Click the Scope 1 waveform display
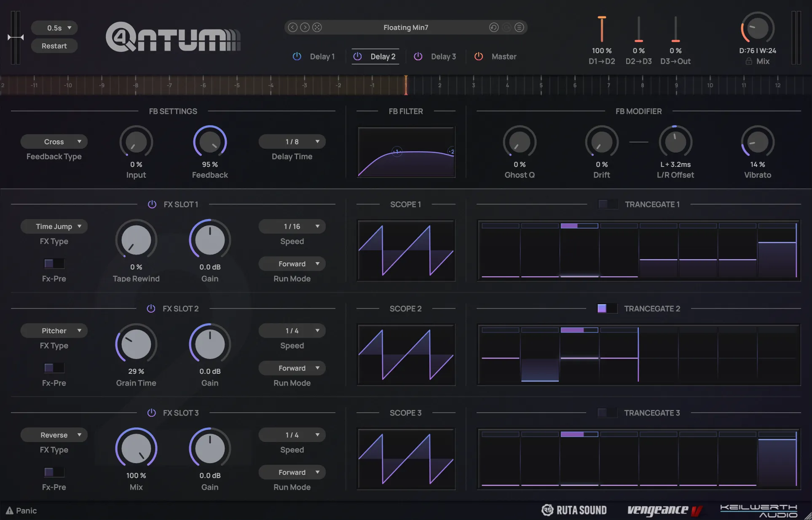Viewport: 812px width, 520px height. [406, 250]
